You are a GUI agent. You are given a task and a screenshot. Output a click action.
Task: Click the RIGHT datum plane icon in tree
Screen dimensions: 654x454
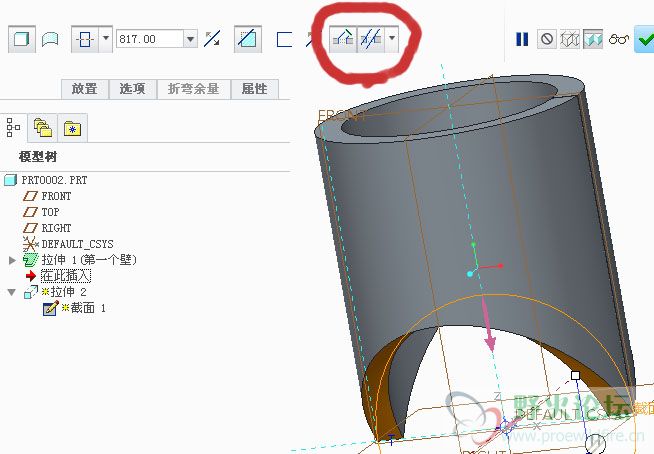[x=30, y=228]
